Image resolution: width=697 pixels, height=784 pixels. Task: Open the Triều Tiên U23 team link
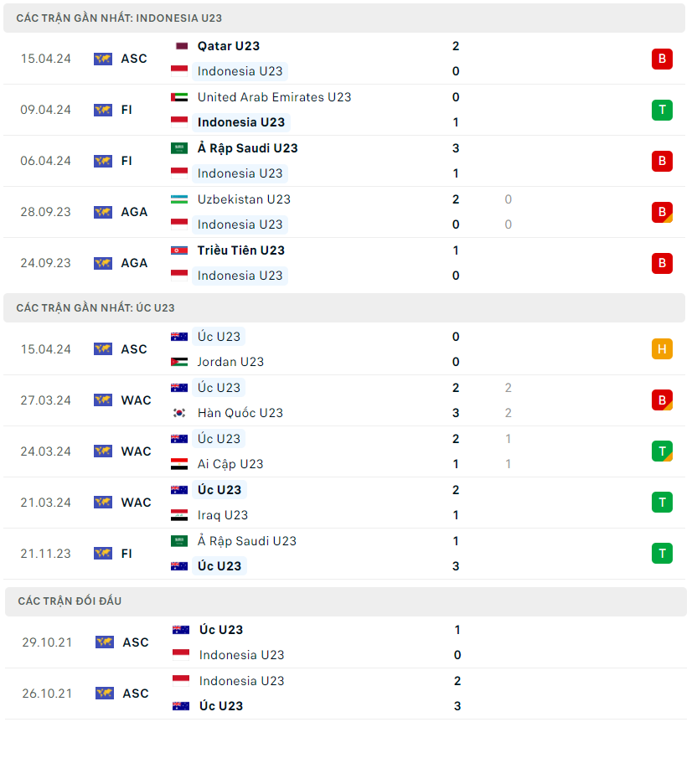point(241,250)
